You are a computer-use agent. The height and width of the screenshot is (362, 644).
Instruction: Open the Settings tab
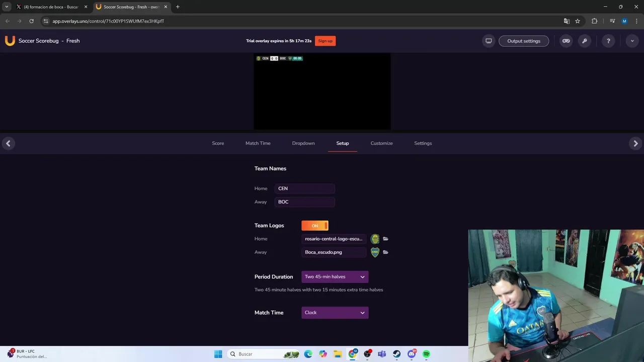423,143
